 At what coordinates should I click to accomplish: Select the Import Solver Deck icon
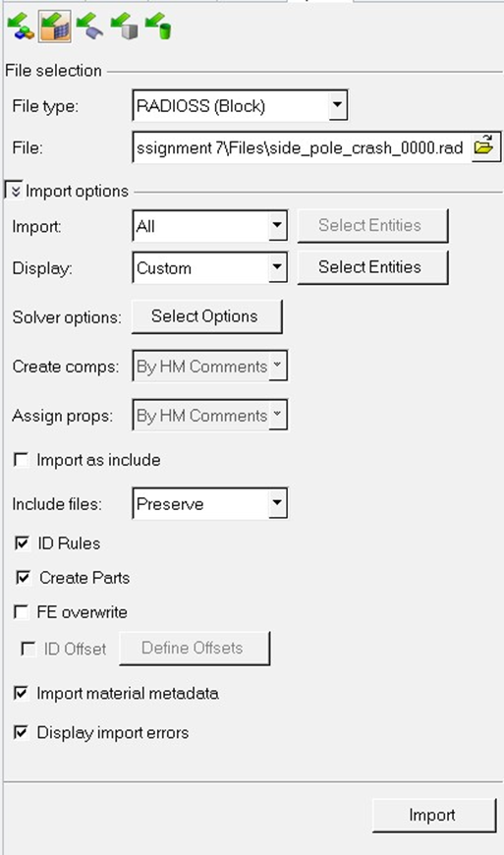(x=55, y=27)
